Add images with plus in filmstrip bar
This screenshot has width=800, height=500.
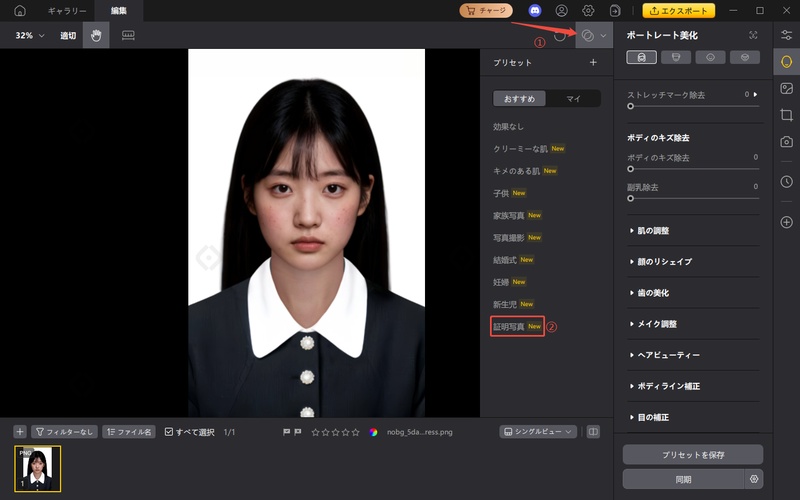[19, 432]
